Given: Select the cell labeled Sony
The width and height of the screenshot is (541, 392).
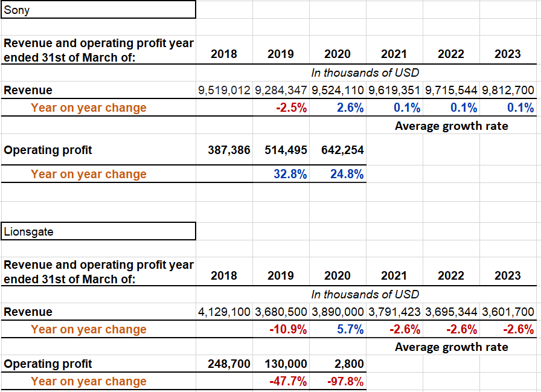Looking at the screenshot, I should (x=98, y=9).
